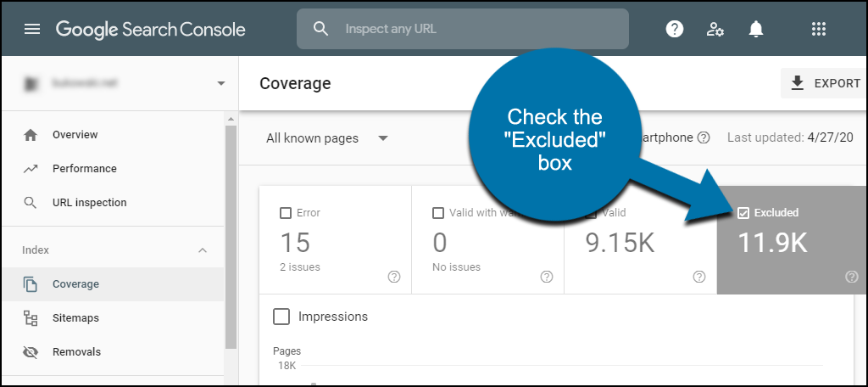
Task: Open Sitemaps in sidebar
Action: 113,318
